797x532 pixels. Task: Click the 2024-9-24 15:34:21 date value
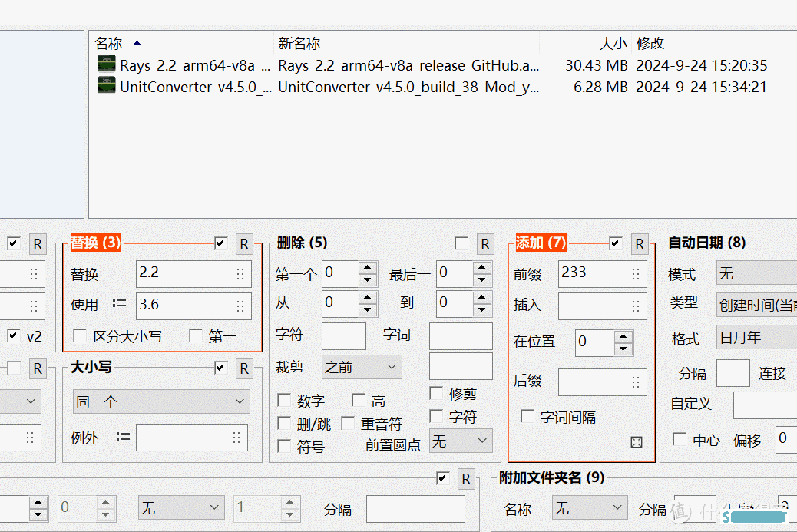(702, 87)
